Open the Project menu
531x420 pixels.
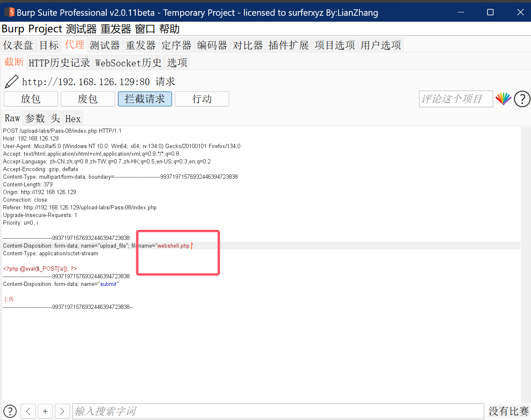click(x=45, y=29)
